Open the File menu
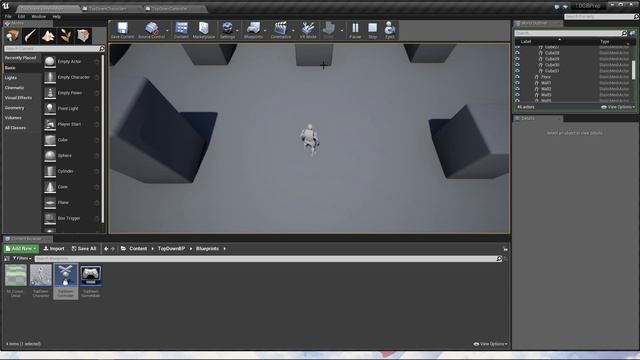 pyautogui.click(x=8, y=17)
